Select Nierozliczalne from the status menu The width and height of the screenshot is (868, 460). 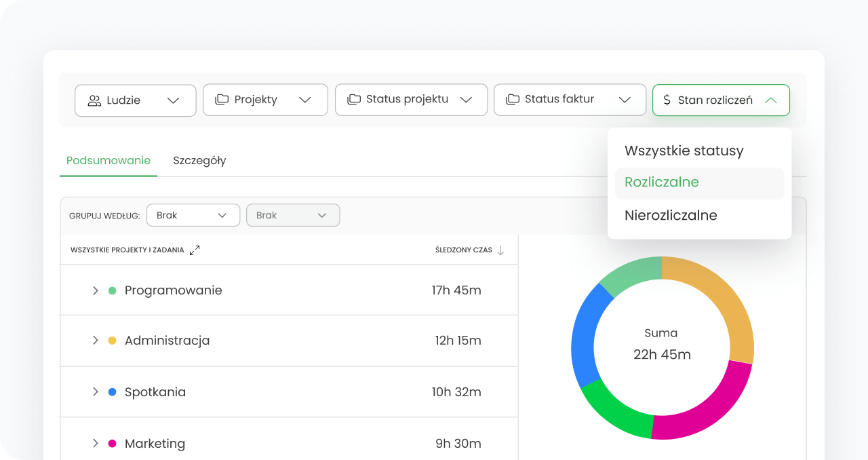(x=670, y=215)
